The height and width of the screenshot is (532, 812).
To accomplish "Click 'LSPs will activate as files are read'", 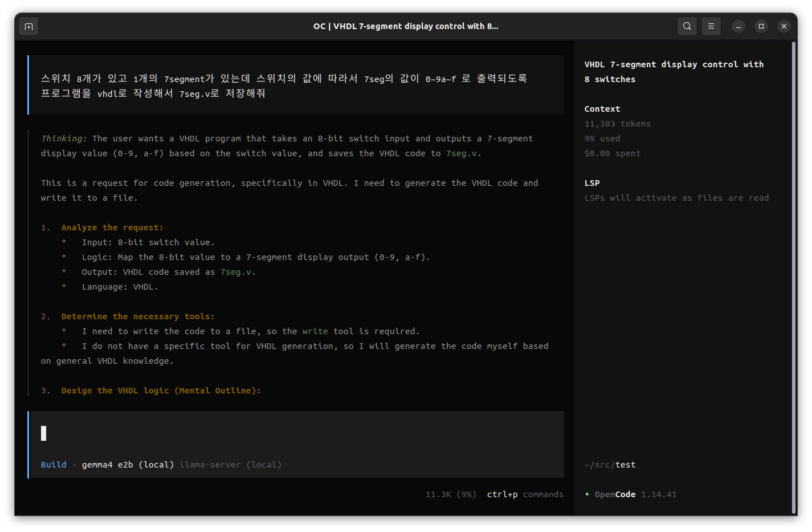I will point(676,198).
